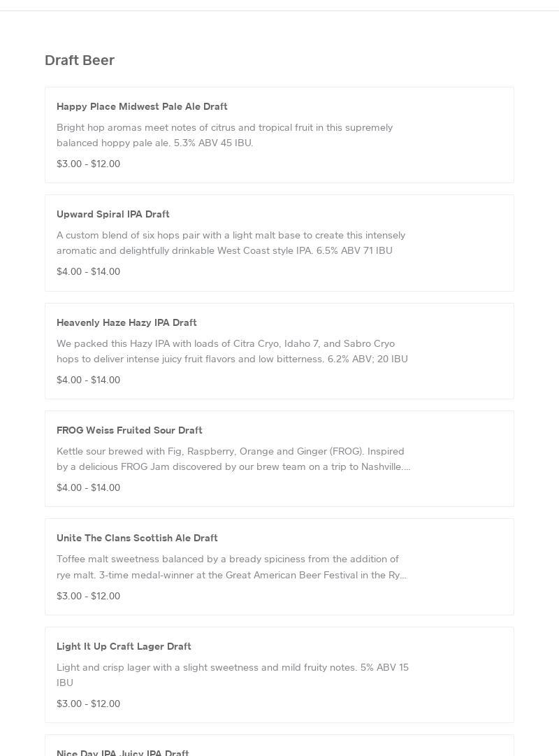Click FROG Weiss price $4.00 - $14.00
Screen dimensions: 559x756
88,487
